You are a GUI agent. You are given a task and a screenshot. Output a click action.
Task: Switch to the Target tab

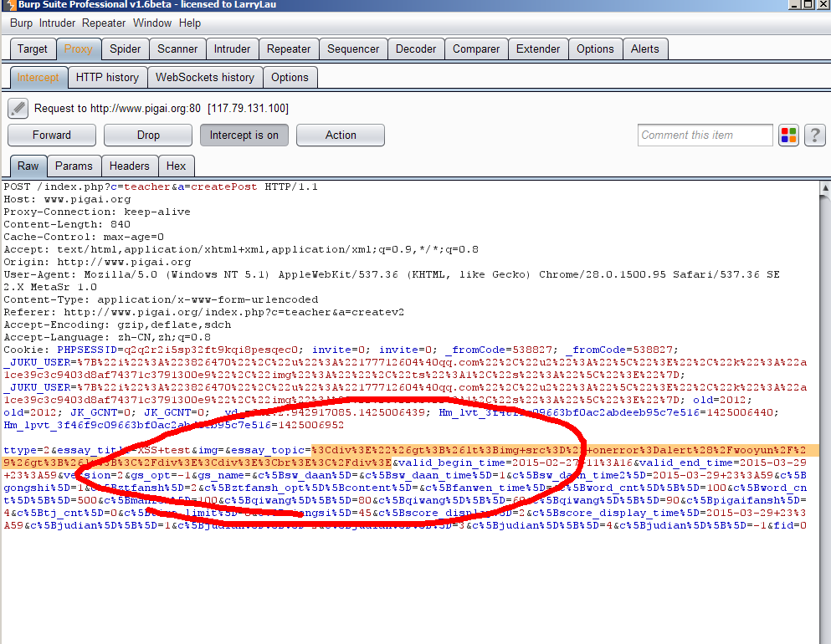click(x=33, y=49)
